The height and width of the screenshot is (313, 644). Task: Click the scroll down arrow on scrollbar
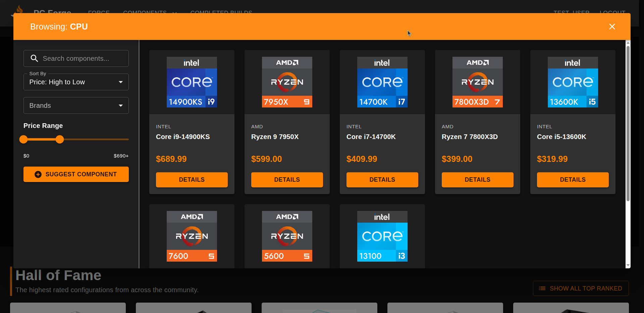click(628, 265)
